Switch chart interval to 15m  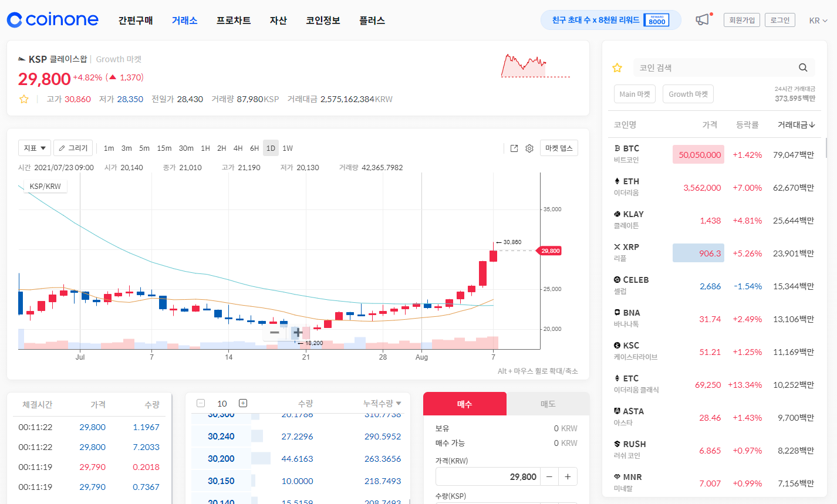pyautogui.click(x=164, y=148)
